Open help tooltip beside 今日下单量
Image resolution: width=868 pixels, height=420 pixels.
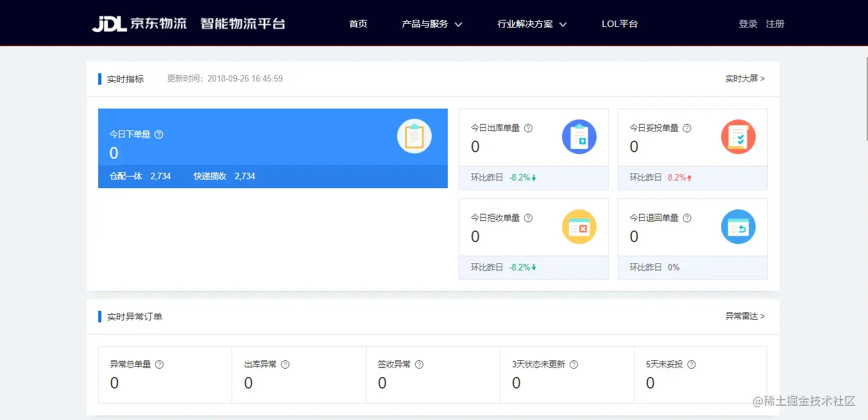[x=159, y=134]
